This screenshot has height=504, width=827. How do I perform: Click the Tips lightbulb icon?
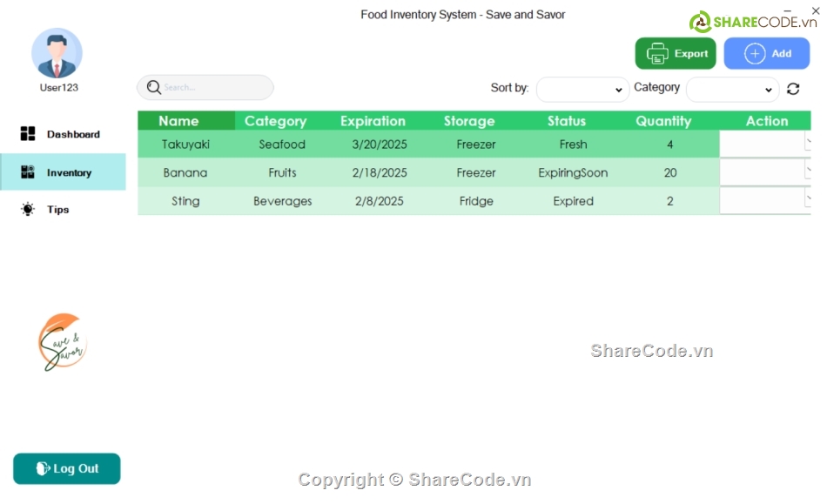coord(28,210)
